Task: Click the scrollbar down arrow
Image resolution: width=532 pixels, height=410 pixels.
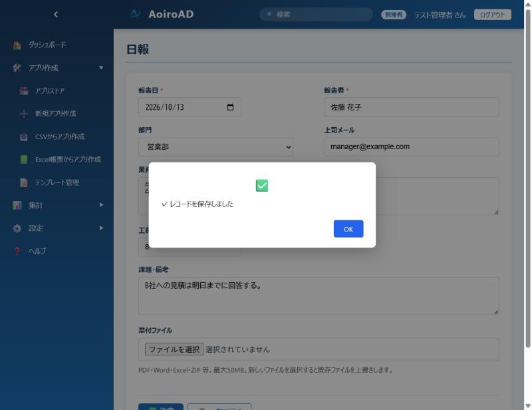Action: tap(527, 405)
